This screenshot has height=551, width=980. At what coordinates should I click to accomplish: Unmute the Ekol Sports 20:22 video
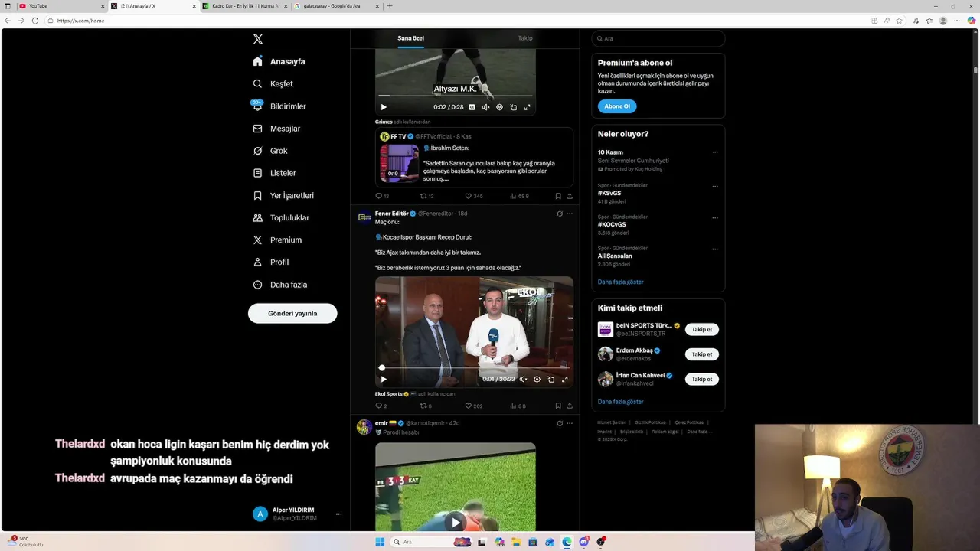[523, 379]
